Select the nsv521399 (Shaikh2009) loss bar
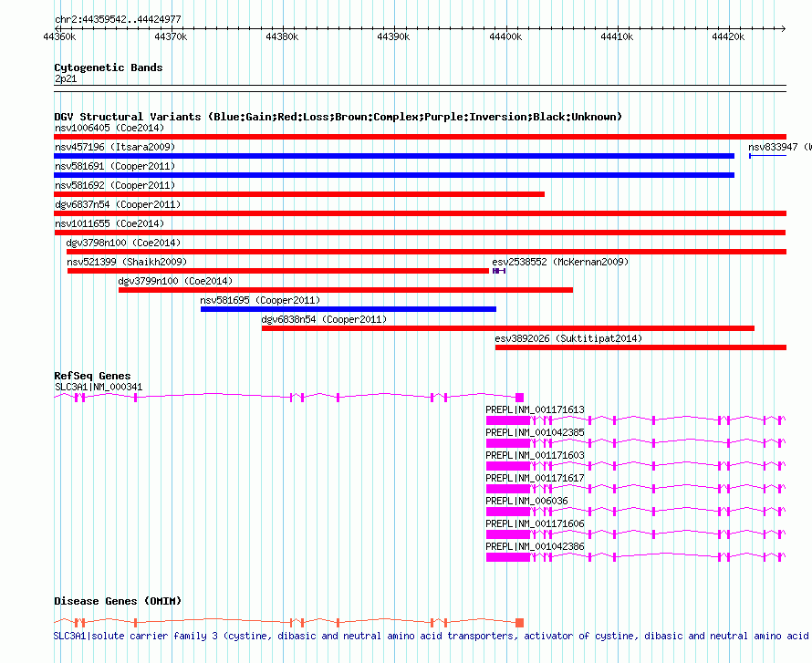This screenshot has height=663, width=812. coord(278,271)
